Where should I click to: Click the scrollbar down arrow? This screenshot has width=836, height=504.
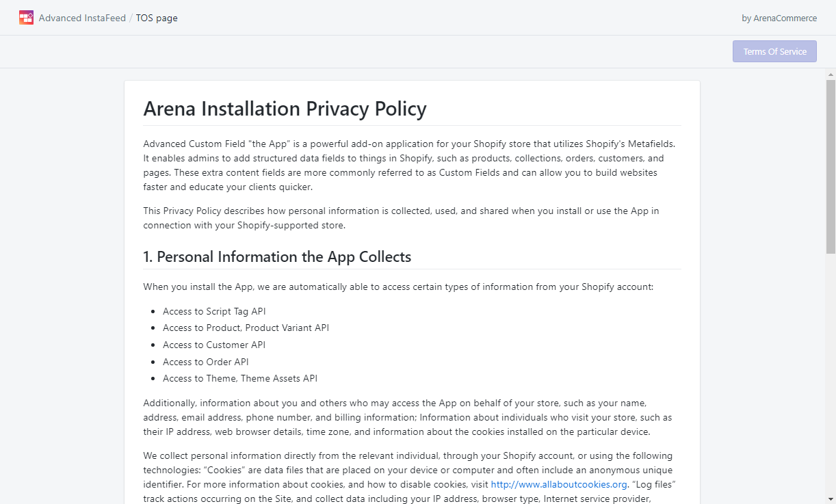831,499
